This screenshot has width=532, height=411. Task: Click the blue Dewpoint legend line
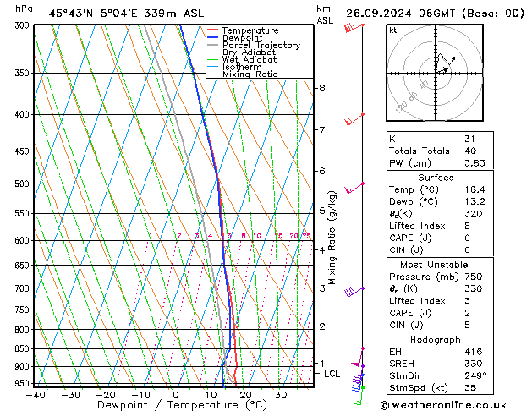click(212, 37)
